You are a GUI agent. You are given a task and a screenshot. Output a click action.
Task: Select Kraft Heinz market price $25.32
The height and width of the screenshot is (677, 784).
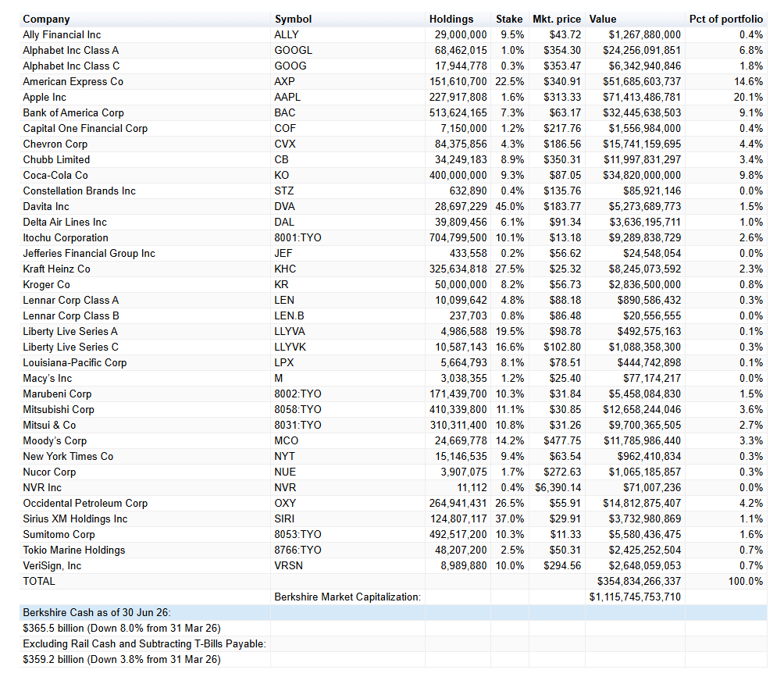click(x=557, y=269)
